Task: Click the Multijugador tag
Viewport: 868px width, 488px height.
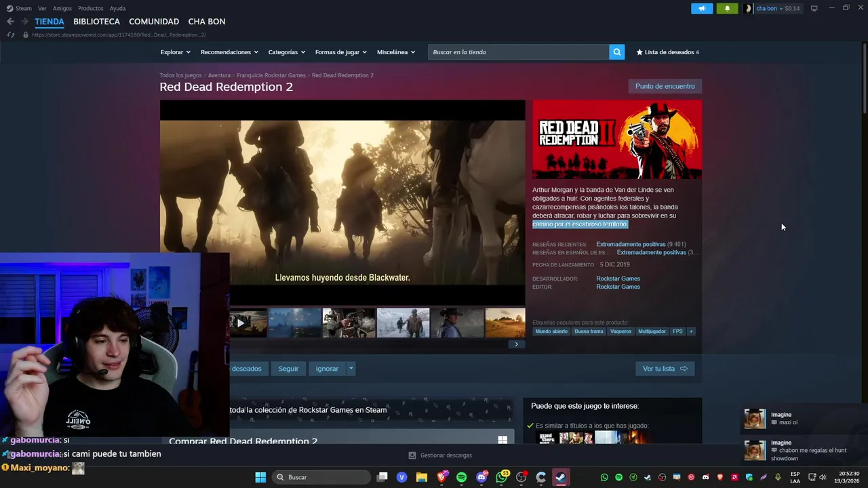Action: [x=652, y=331]
